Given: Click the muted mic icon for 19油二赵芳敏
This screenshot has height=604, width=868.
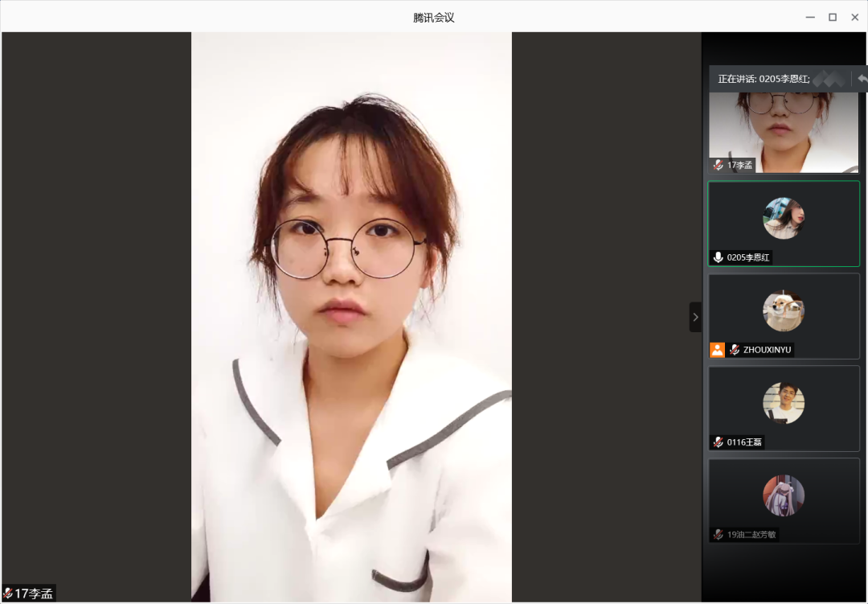Looking at the screenshot, I should coord(719,534).
